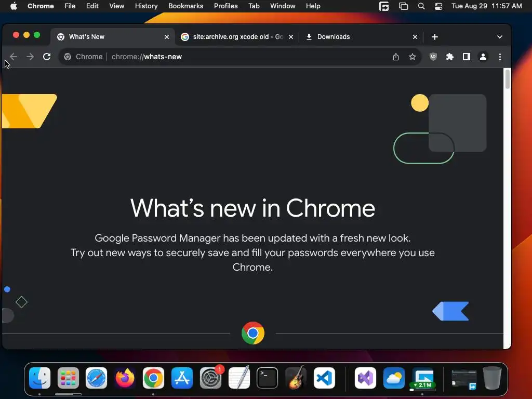Open the 2.1 M download app in the Dock
Image resolution: width=532 pixels, height=399 pixels.
point(422,378)
